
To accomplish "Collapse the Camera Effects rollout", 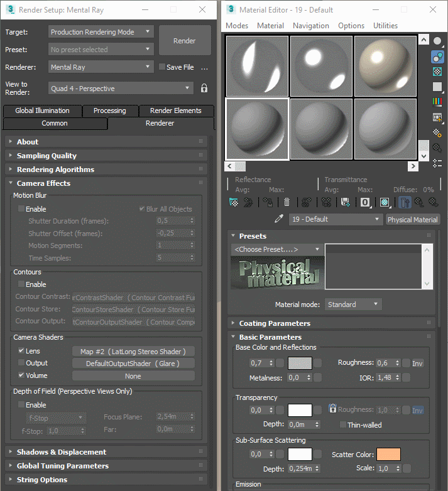I will coord(106,183).
